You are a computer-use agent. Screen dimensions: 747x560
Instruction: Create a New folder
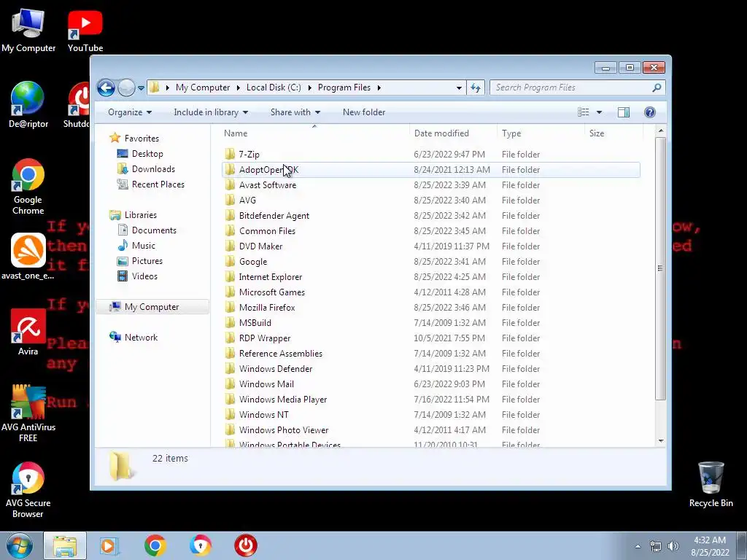364,112
